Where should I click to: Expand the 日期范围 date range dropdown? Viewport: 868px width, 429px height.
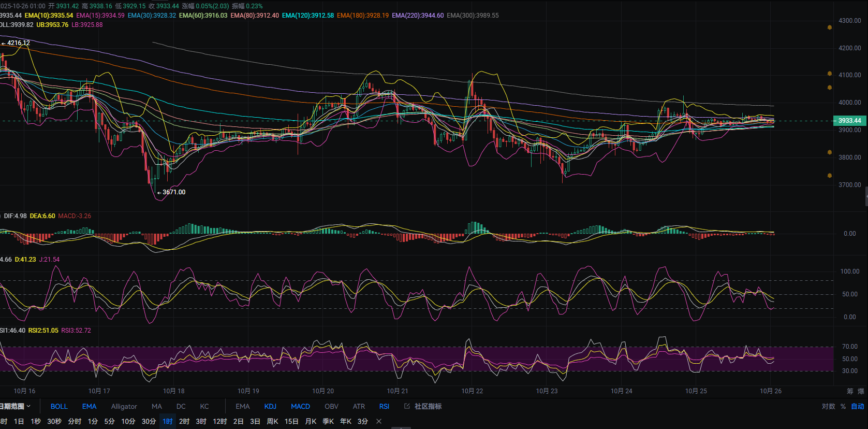16,406
